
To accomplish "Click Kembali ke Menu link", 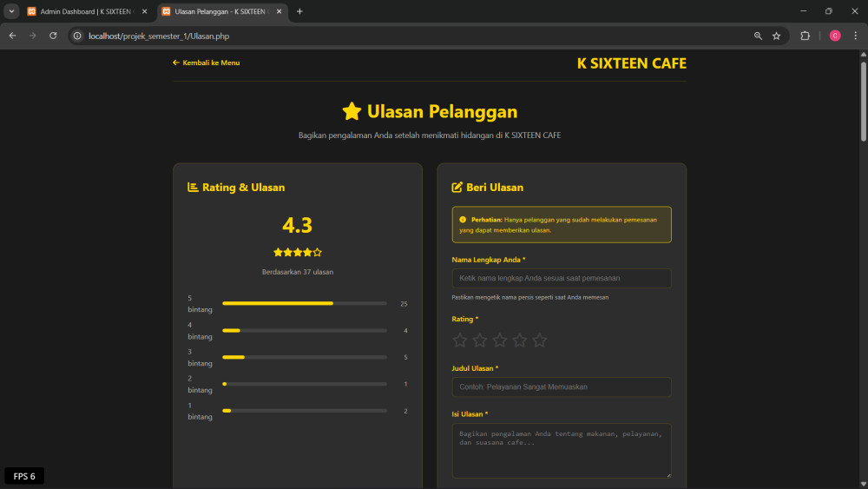I will pos(207,63).
